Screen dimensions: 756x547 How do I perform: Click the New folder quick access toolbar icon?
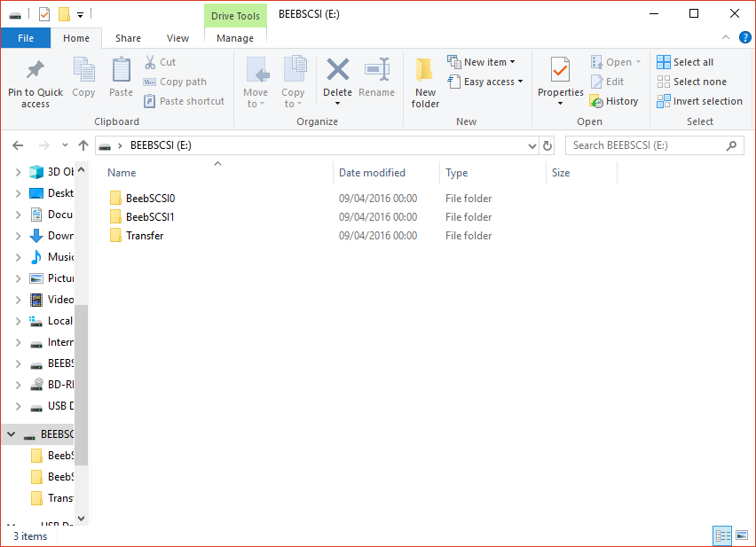click(x=64, y=14)
